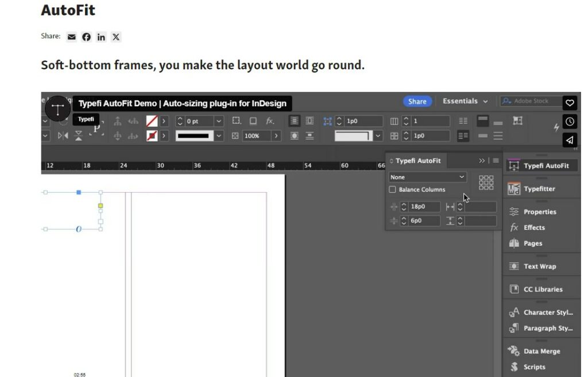Open the Text Wrap panel
The image size is (588, 377).
point(540,266)
